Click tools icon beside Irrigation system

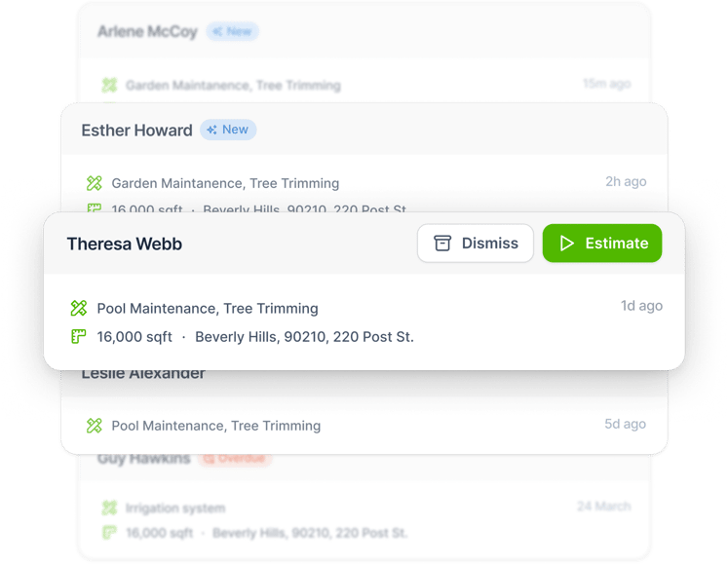(109, 508)
